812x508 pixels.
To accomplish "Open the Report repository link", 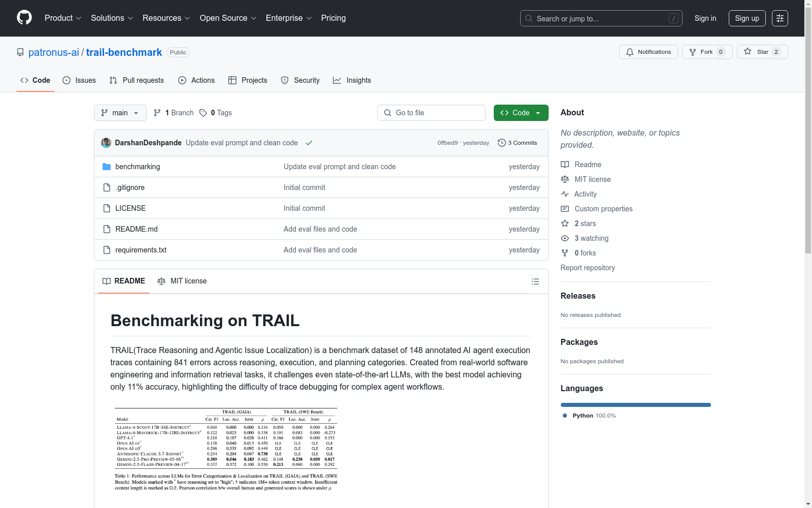I will (x=588, y=268).
